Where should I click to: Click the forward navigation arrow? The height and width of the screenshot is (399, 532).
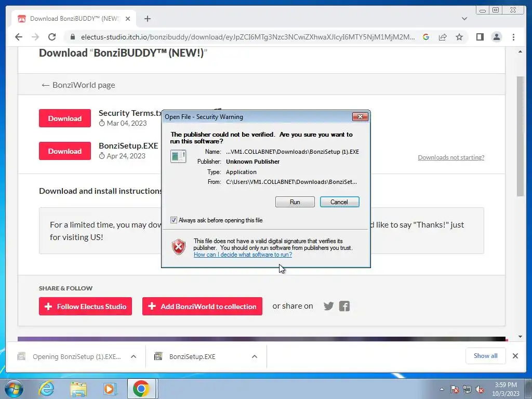pyautogui.click(x=35, y=37)
